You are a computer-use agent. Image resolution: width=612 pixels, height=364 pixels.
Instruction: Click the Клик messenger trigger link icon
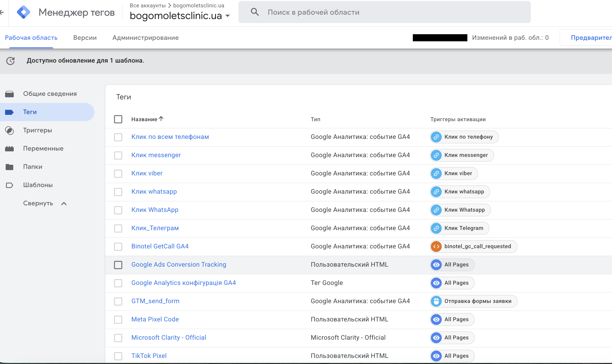tap(436, 155)
